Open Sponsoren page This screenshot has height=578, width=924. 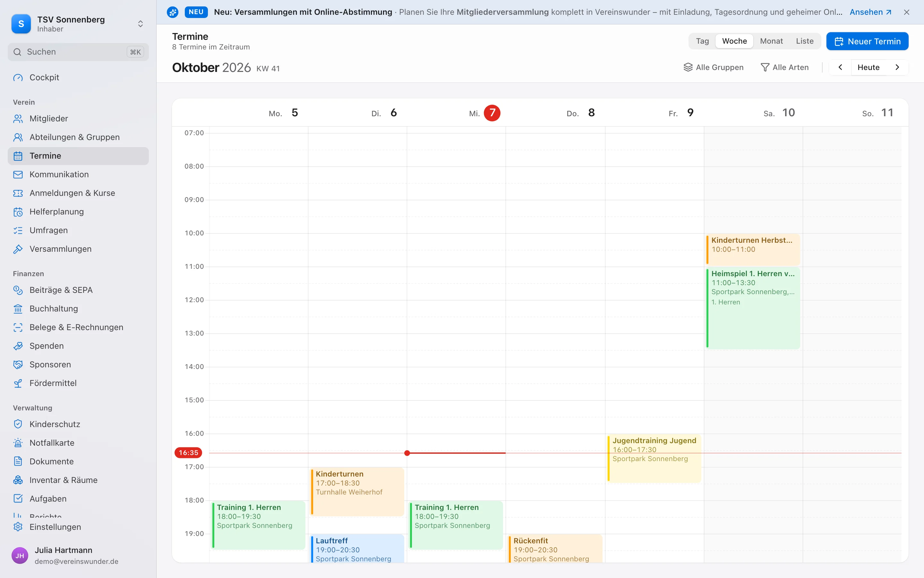point(78,365)
